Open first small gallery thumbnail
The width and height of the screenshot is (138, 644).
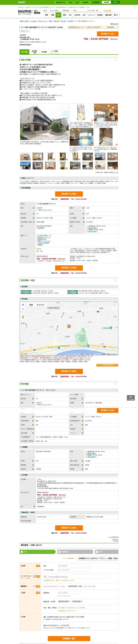pos(25,156)
